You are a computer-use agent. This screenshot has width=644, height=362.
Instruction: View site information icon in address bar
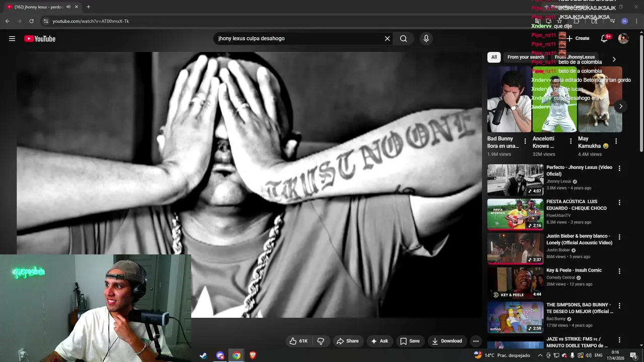[46, 21]
